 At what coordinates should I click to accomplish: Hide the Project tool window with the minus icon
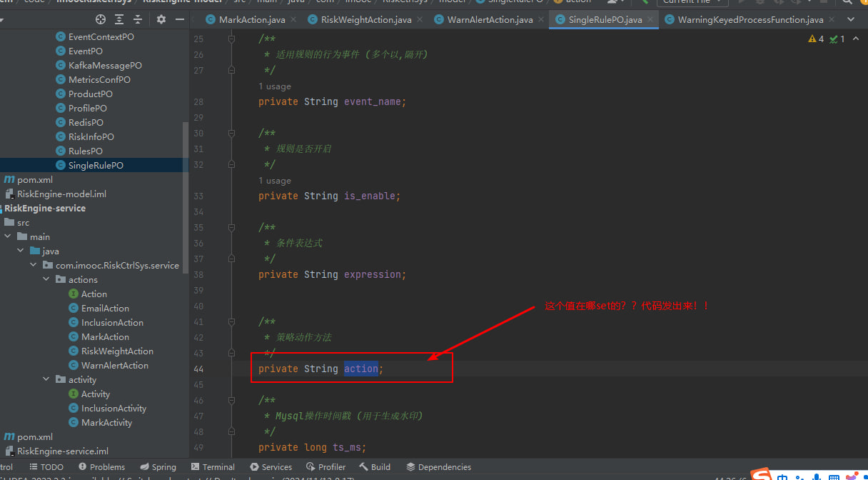point(179,19)
